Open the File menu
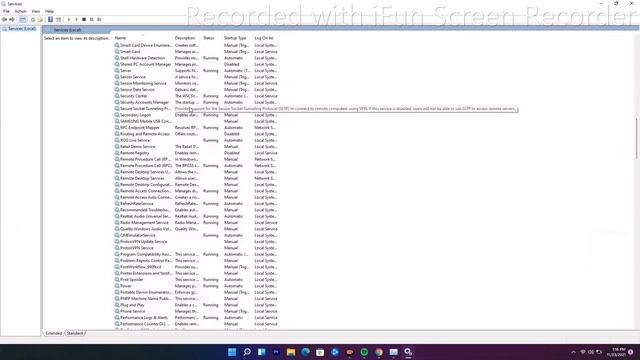The image size is (640, 360). click(6, 11)
